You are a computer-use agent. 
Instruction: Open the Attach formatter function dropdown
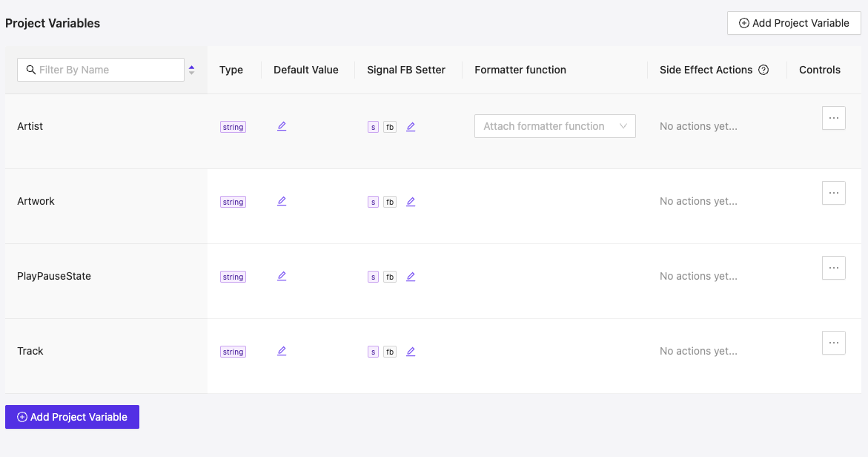(554, 126)
